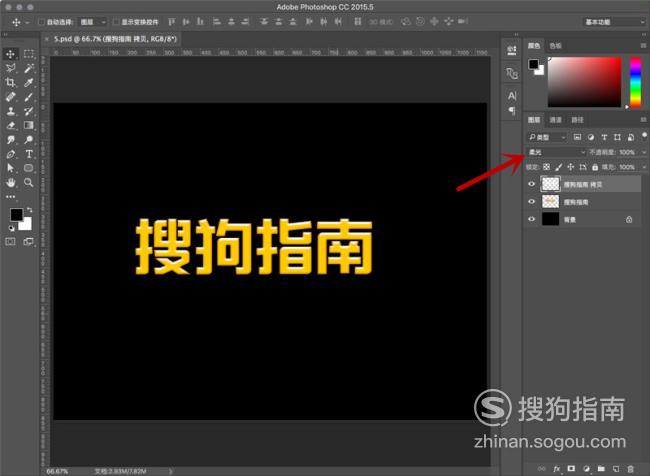Select the black background layer thumbnail

click(551, 219)
